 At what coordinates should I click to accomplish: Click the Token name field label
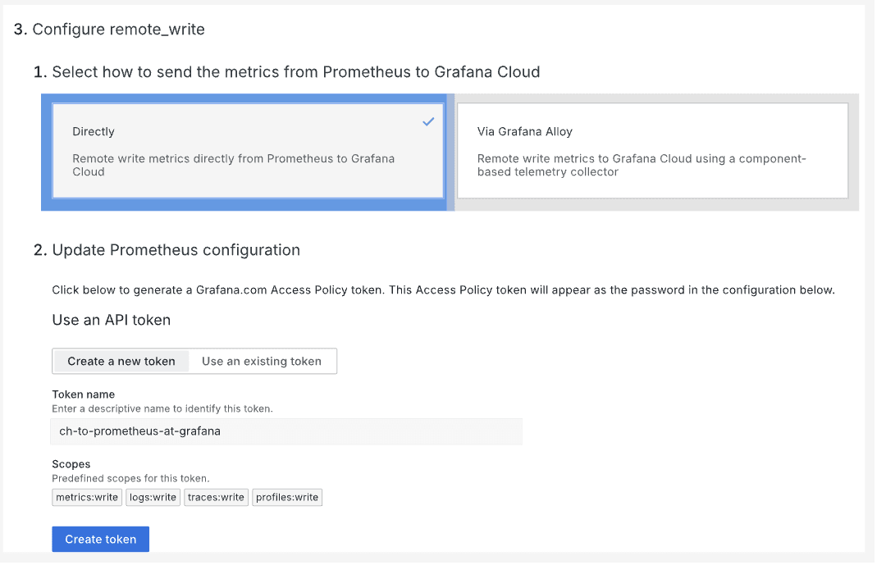point(84,394)
